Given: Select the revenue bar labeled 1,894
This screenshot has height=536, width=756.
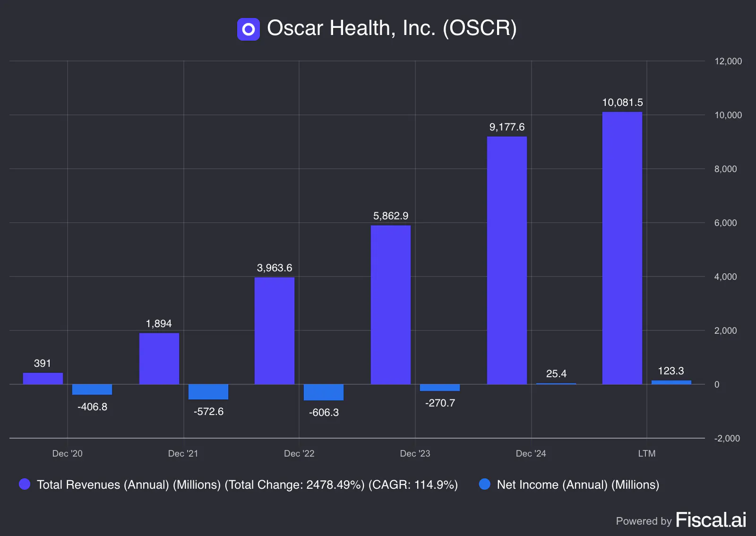Looking at the screenshot, I should pos(159,359).
